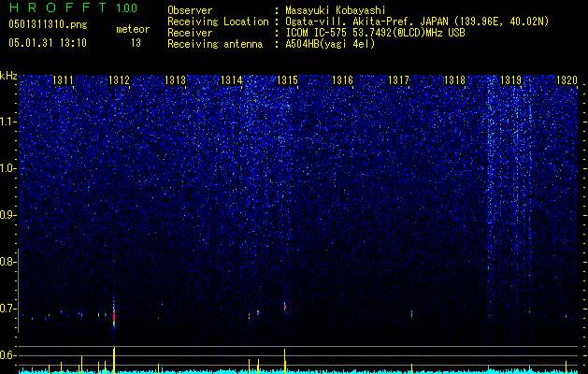This screenshot has width=588, height=374.
Task: Click time axis label 1320
Action: click(x=566, y=79)
